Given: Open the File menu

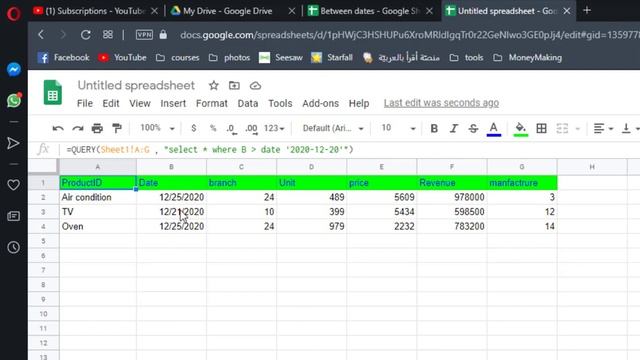Looking at the screenshot, I should point(84,104).
